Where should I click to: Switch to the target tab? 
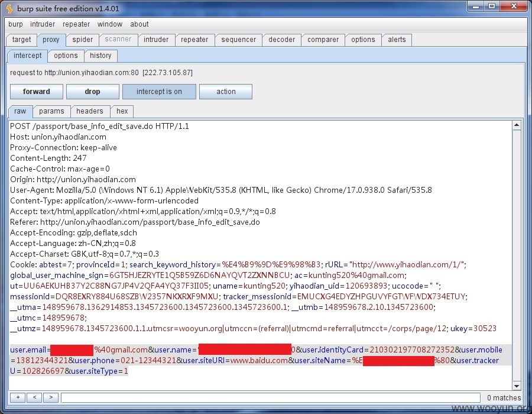pyautogui.click(x=21, y=40)
